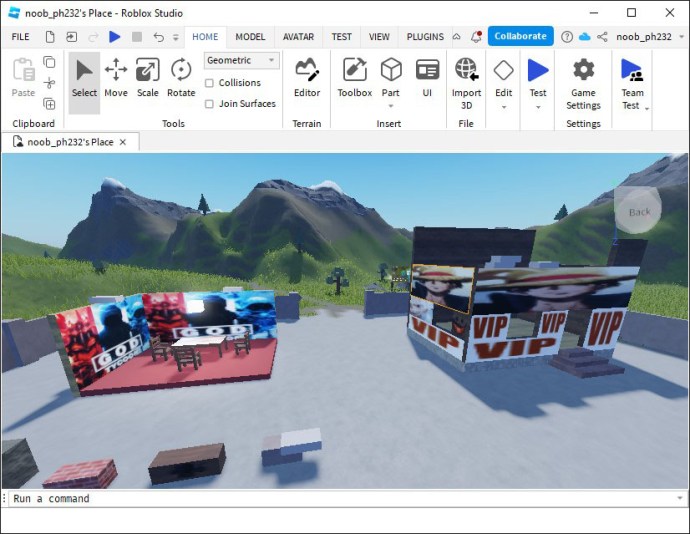Screen dimensions: 690x534
Task: Collapse the ribbon with the chevron icon
Action: 457,37
